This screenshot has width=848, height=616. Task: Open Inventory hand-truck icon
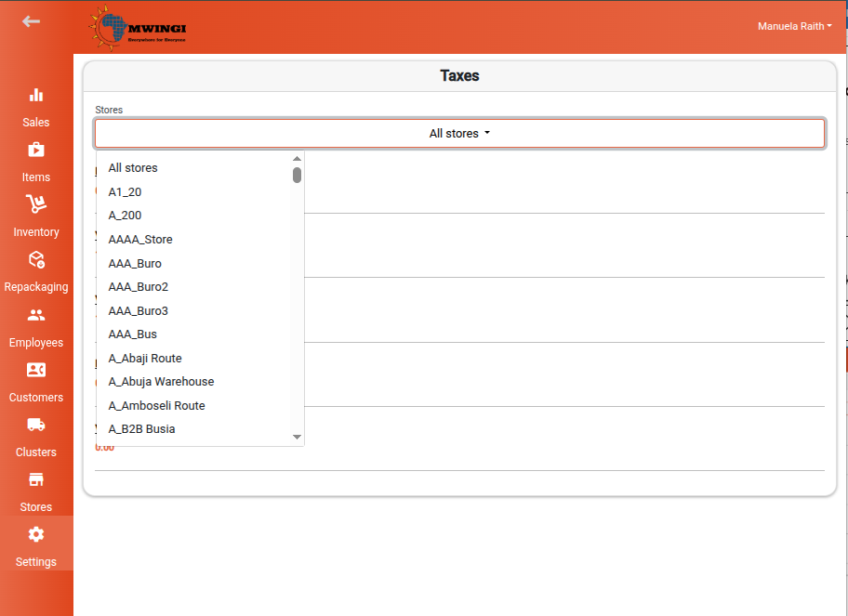pyautogui.click(x=36, y=203)
